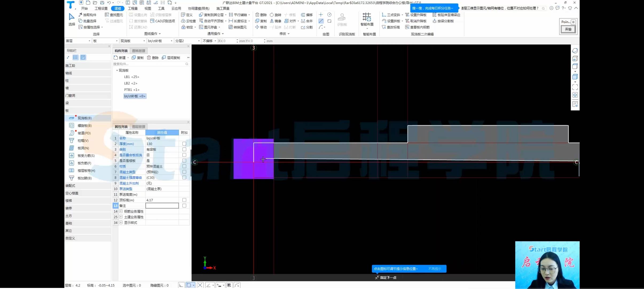Toggle the 混凝土强度等级 附加 checkbox
Image resolution: width=644 pixels, height=289 pixels.
(x=184, y=177)
